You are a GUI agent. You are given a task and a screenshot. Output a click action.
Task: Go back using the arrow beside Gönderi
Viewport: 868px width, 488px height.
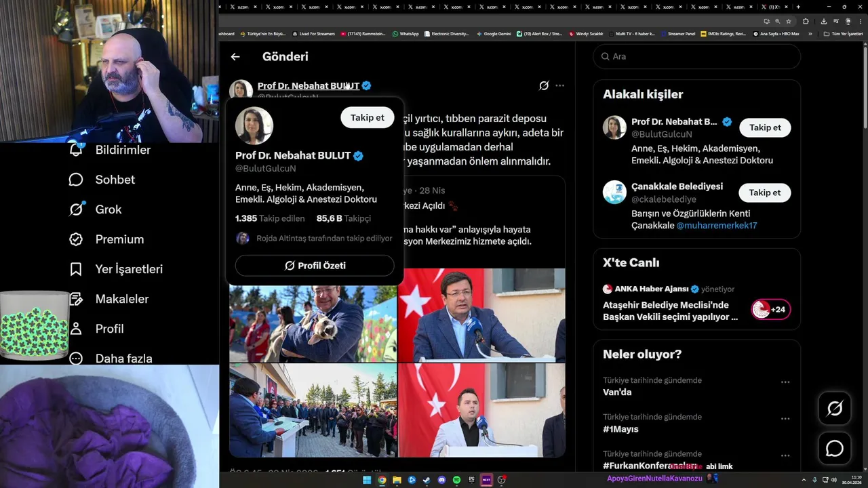(x=235, y=57)
